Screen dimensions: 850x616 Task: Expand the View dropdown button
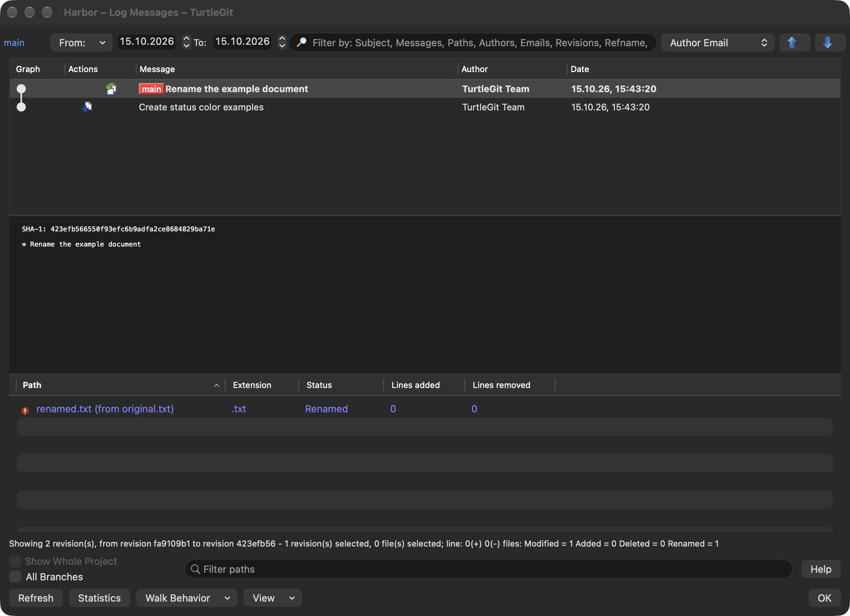click(x=272, y=598)
